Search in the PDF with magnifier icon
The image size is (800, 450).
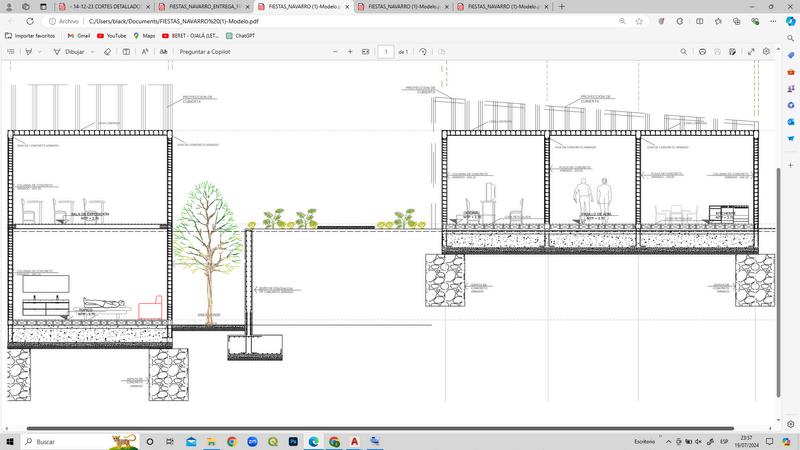(x=684, y=52)
